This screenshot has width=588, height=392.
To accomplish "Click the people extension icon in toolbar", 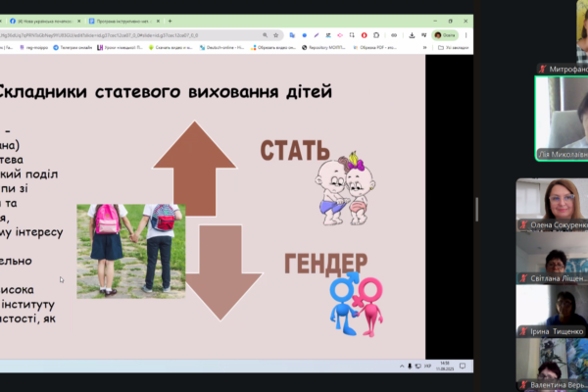I will (328, 35).
